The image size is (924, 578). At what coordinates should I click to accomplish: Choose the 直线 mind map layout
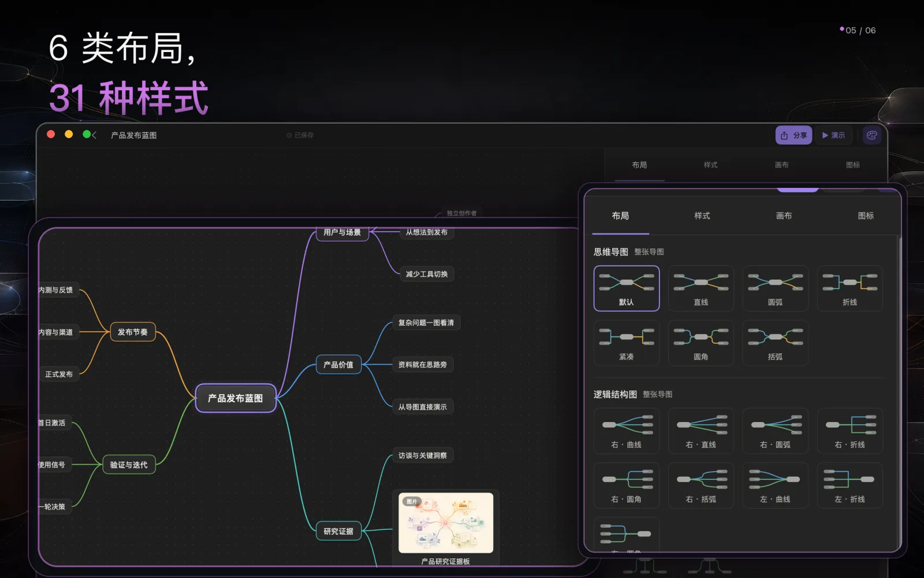tap(701, 288)
